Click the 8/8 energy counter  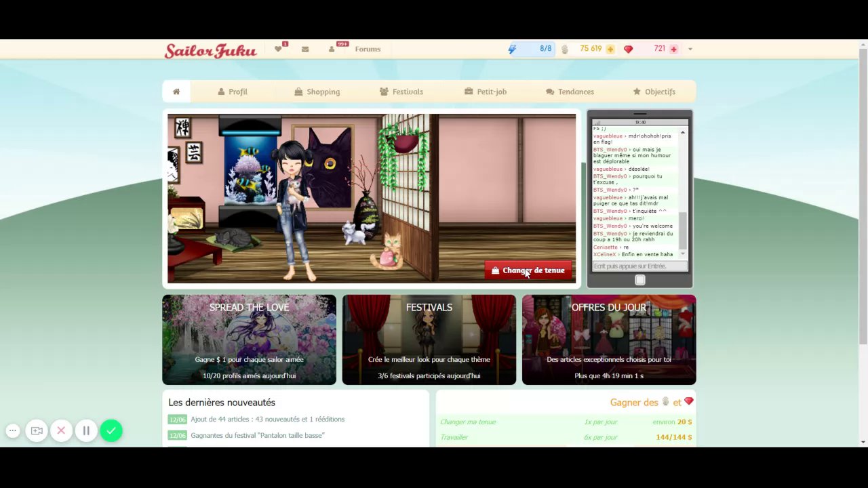(x=545, y=49)
